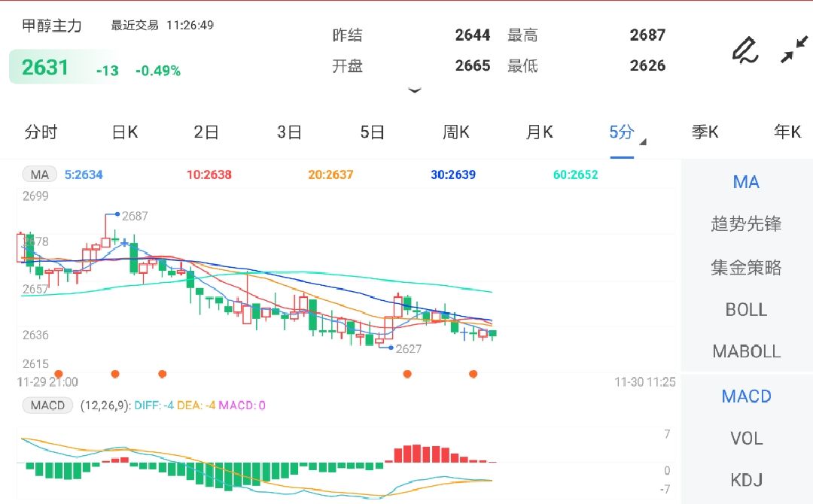The image size is (813, 504).
Task: Click the MACD (12,26,9) parameters text
Action: pos(106,405)
